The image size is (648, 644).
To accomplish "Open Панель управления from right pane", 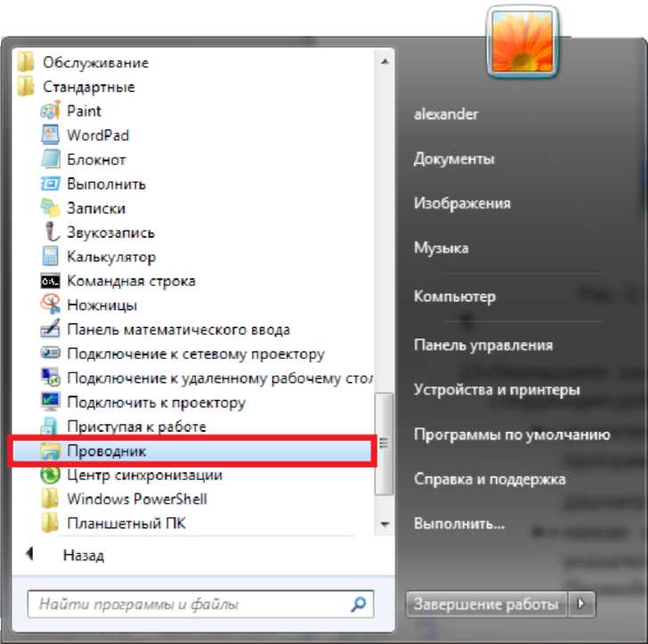I will [x=483, y=345].
